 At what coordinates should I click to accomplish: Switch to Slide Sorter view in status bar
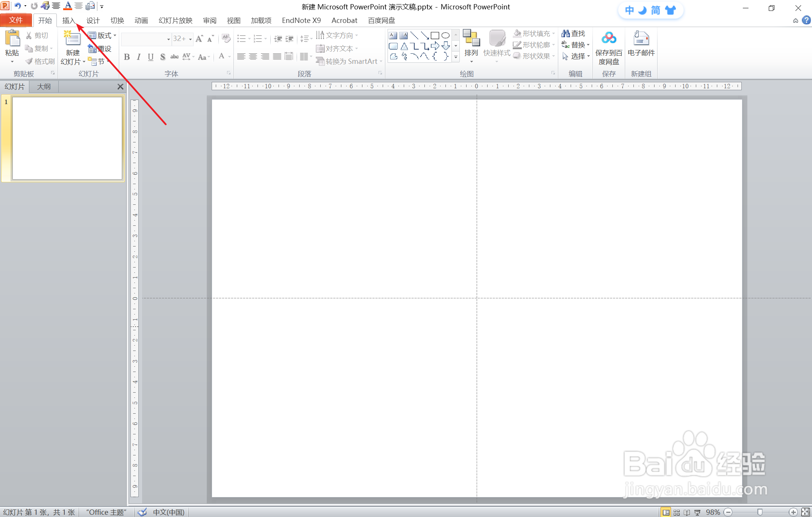click(x=677, y=512)
